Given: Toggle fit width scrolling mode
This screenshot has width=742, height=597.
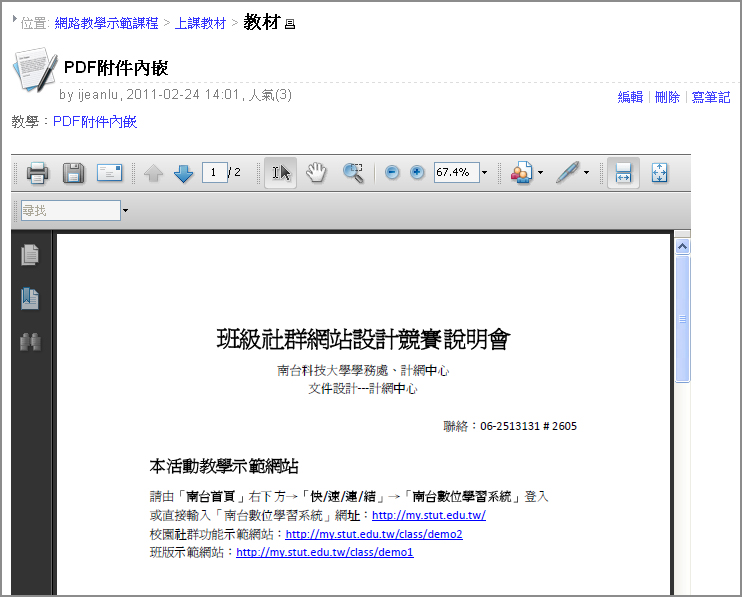Looking at the screenshot, I should 623,173.
